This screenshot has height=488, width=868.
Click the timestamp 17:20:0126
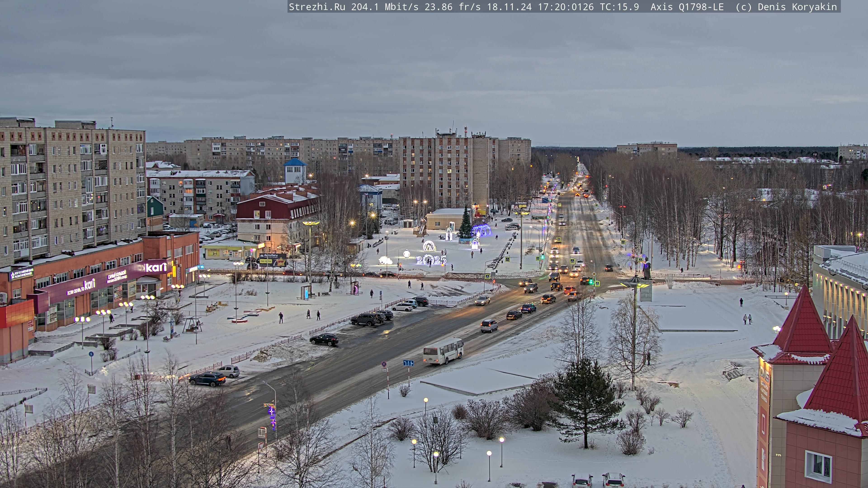[x=566, y=7]
